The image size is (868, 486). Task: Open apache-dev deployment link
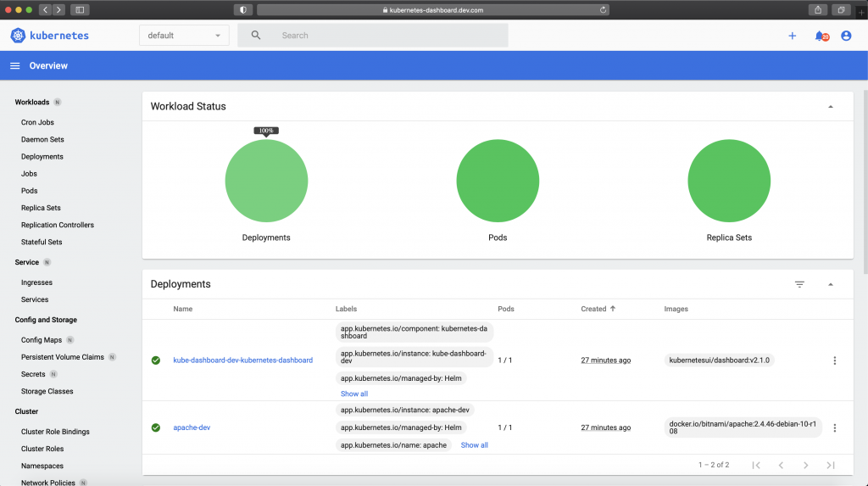coord(192,427)
